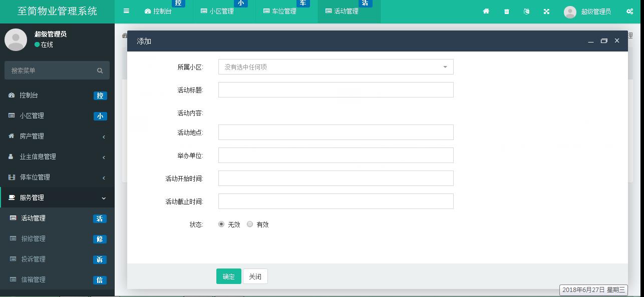Open settings via gears icon top right
Viewport: 644px width, 297px height.
[x=629, y=11]
